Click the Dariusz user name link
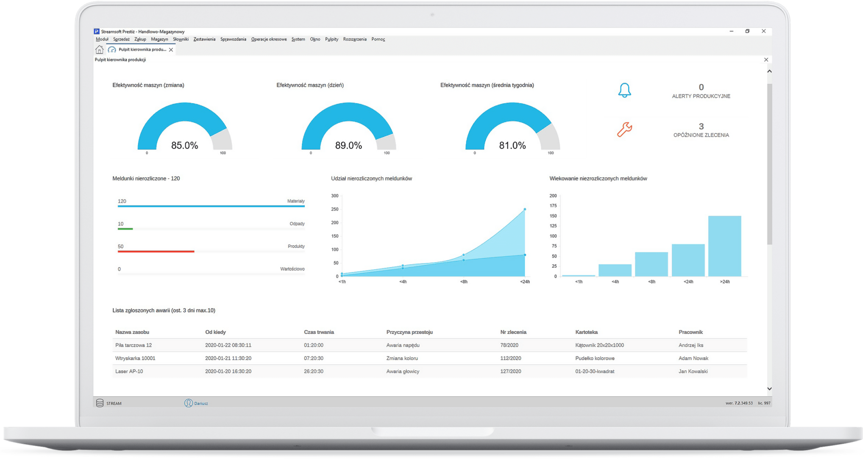The width and height of the screenshot is (868, 472). coord(201,403)
